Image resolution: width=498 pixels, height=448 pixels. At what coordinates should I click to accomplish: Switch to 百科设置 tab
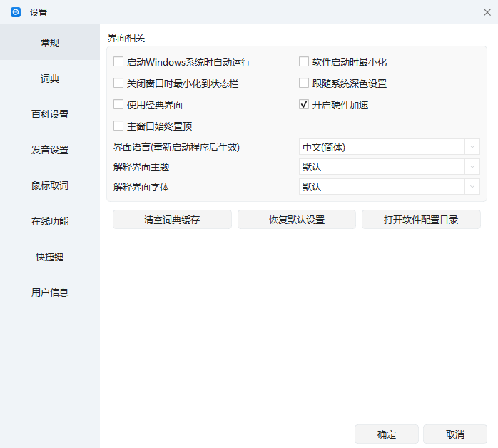tap(50, 114)
